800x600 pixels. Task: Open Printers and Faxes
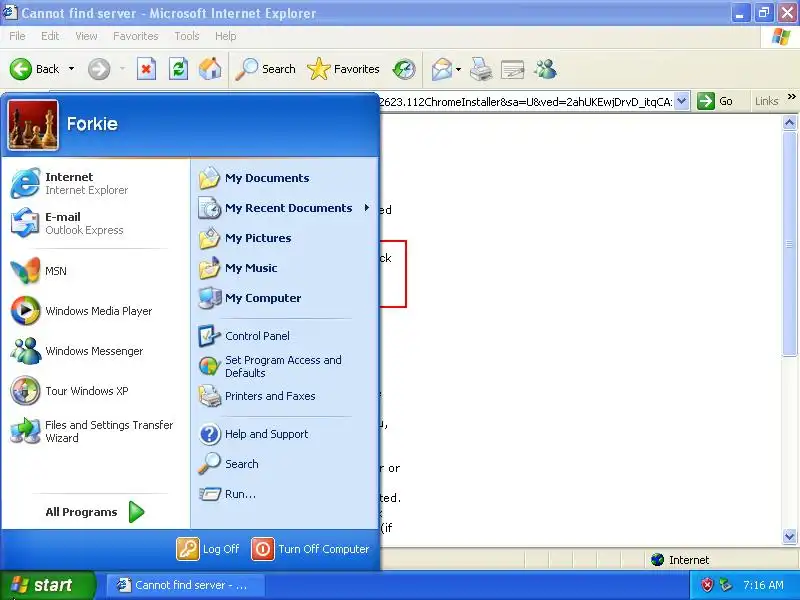click(285, 396)
